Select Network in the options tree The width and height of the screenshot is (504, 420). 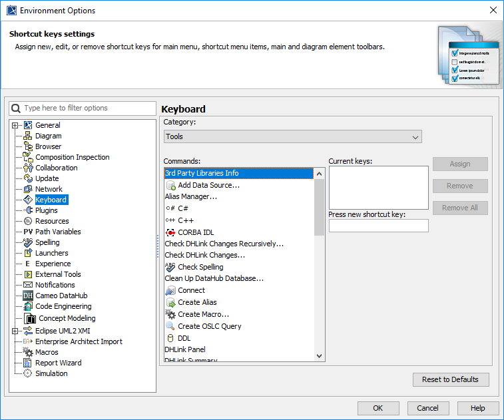[49, 188]
